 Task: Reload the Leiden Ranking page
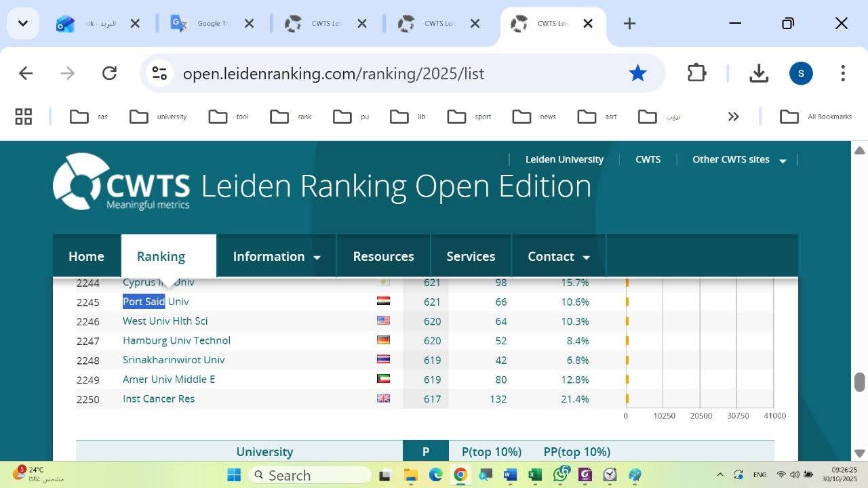(x=109, y=73)
